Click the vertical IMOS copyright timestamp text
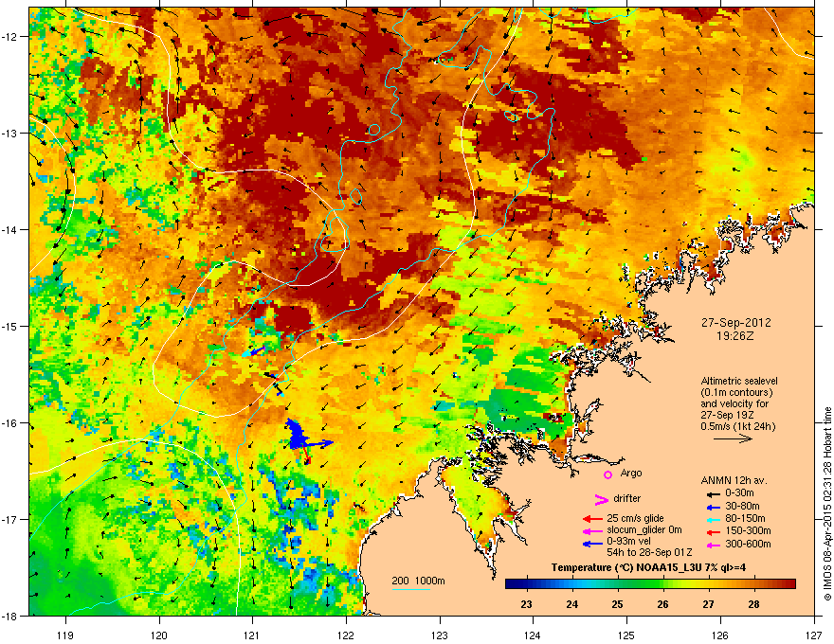The width and height of the screenshot is (834, 644). [827, 504]
